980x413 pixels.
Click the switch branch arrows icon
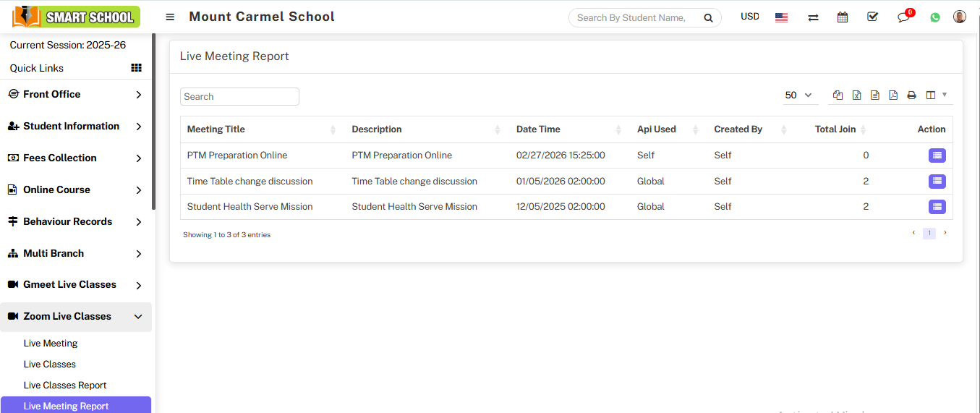[x=813, y=17]
